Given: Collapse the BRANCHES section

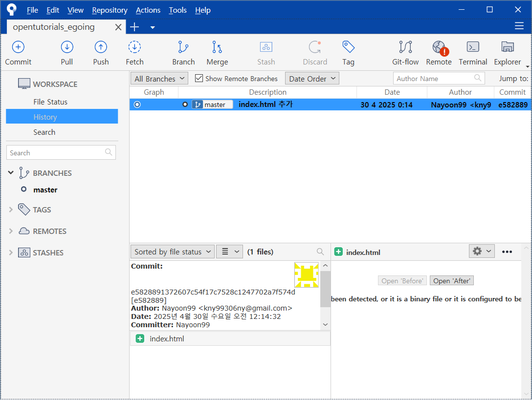Looking at the screenshot, I should (x=11, y=172).
